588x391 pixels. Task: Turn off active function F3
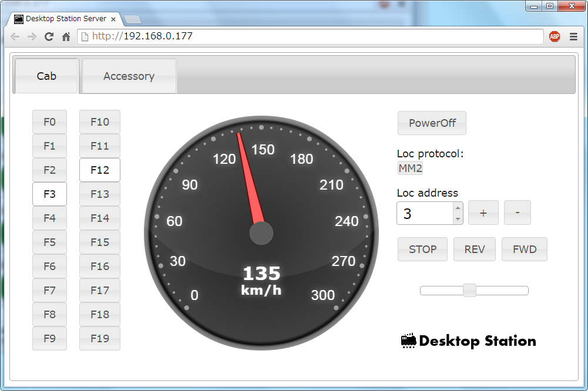(x=49, y=194)
